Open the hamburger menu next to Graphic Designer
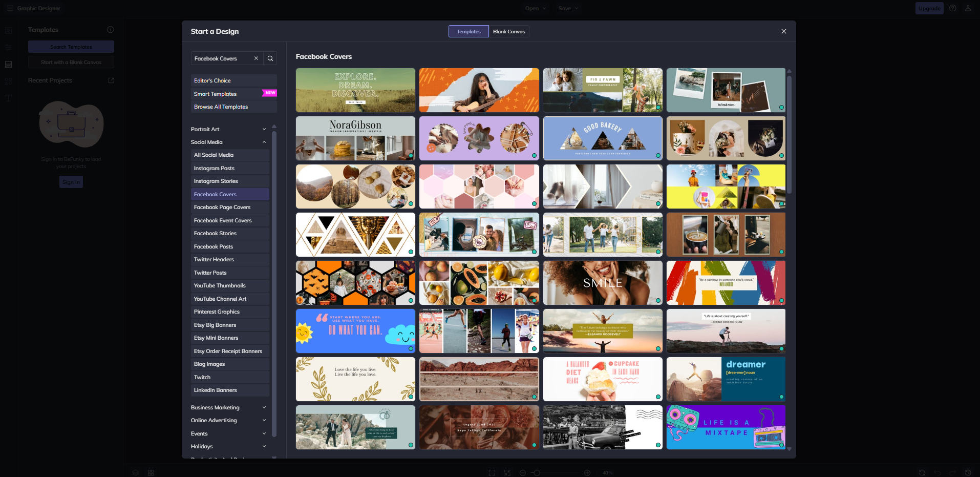980x477 pixels. [x=9, y=8]
